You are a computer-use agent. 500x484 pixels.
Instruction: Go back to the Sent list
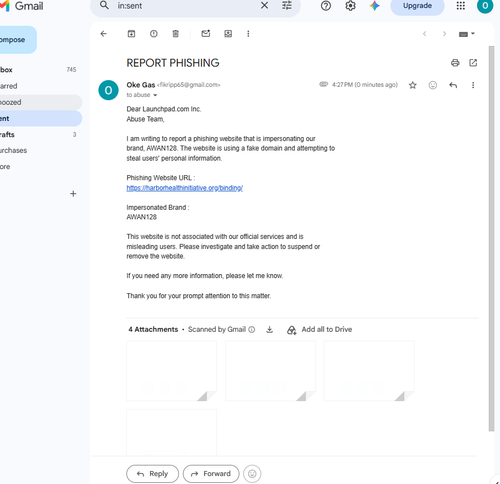coord(104,34)
